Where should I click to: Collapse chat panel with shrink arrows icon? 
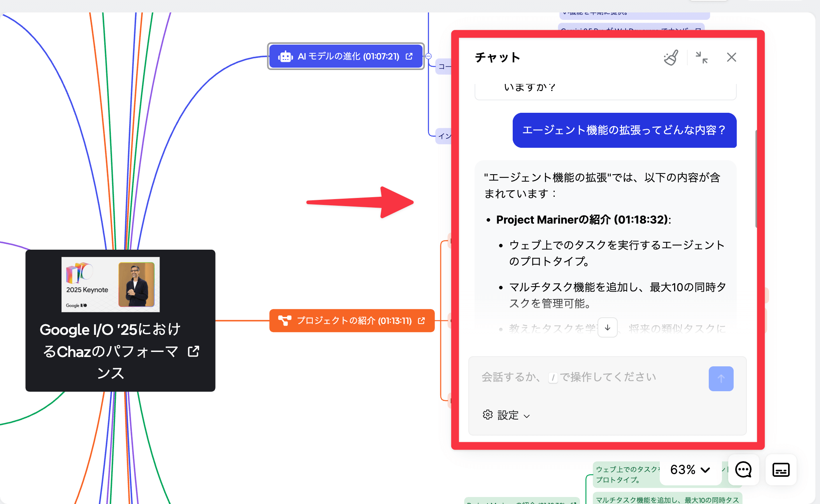click(x=702, y=58)
